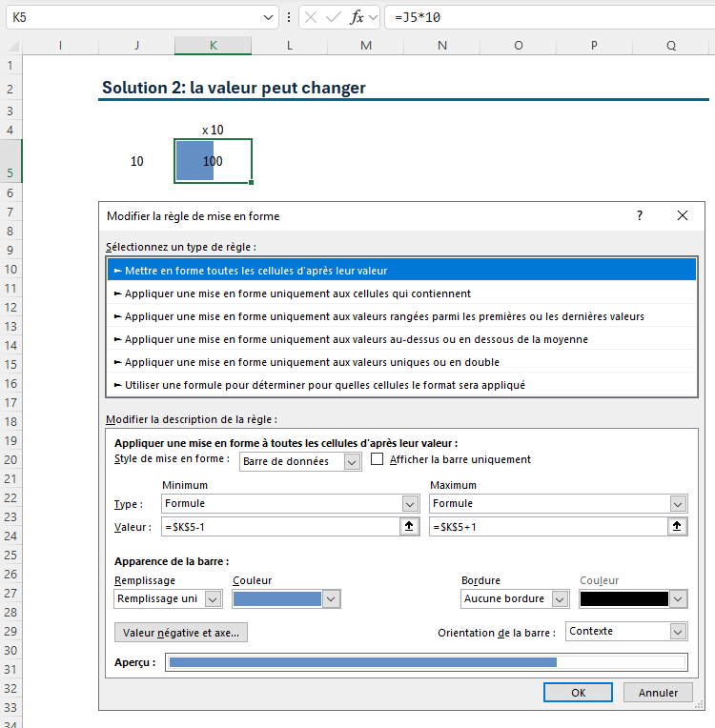Click the Minimum value range selector arrow

point(409,527)
